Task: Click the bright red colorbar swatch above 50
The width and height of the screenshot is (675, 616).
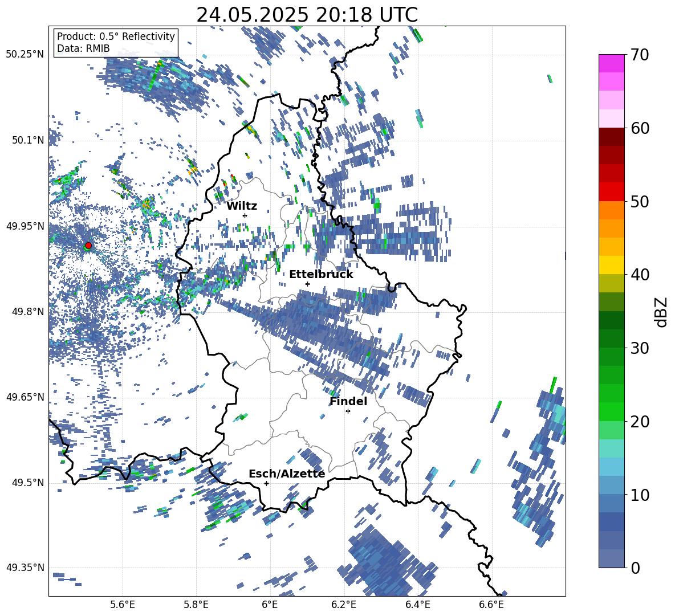Action: click(611, 192)
